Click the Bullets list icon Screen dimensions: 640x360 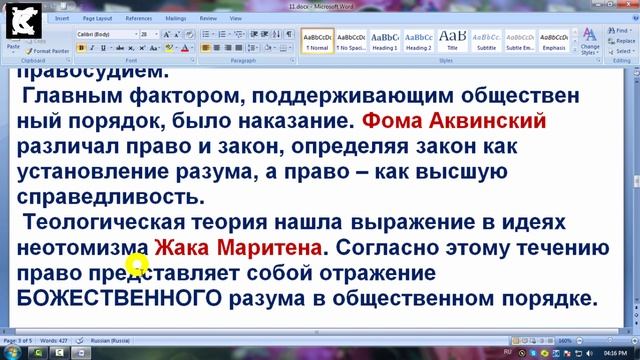pos(206,35)
